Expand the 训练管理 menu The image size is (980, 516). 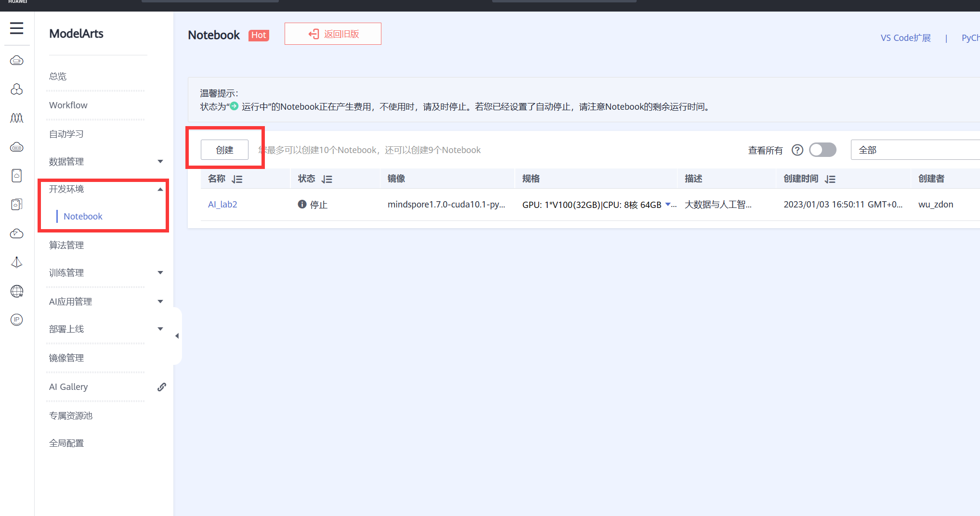[x=160, y=273]
